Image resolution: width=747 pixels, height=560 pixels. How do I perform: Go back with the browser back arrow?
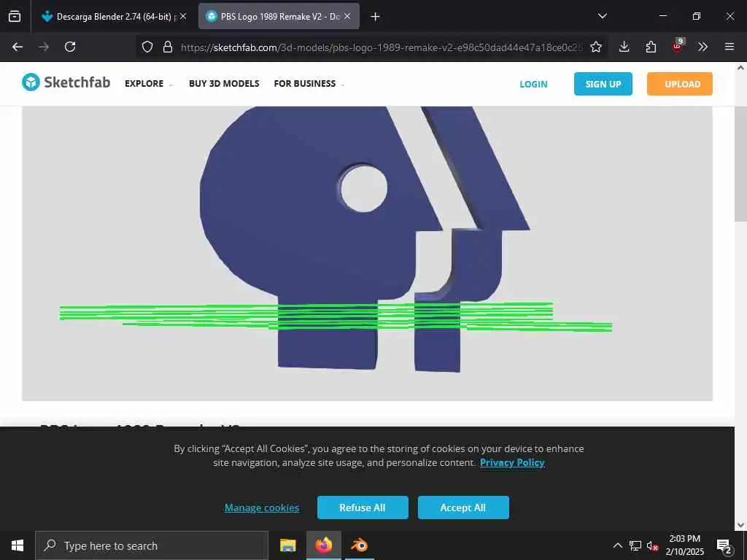coord(18,47)
